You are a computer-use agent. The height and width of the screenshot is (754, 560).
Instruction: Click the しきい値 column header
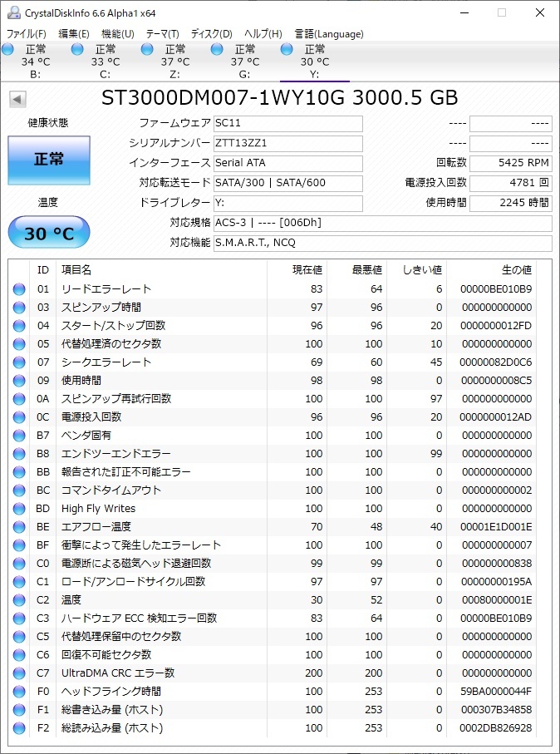(417, 270)
